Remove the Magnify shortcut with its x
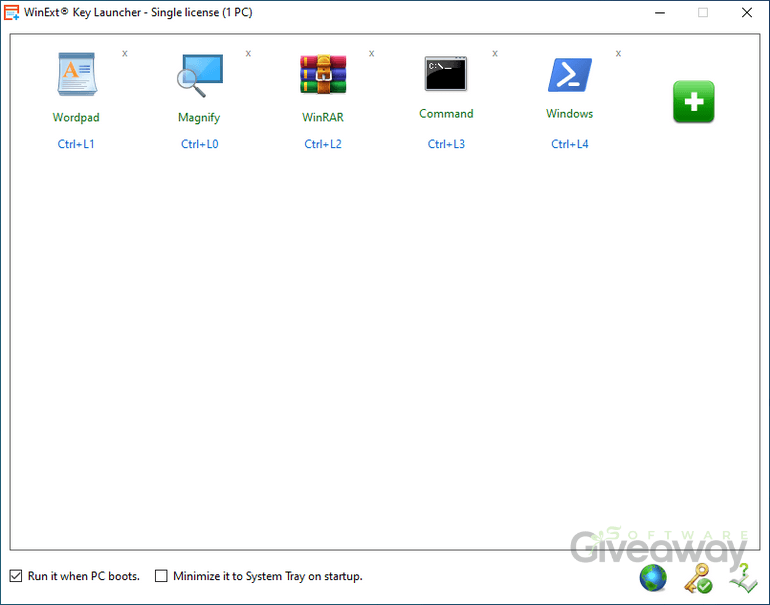 tap(248, 54)
